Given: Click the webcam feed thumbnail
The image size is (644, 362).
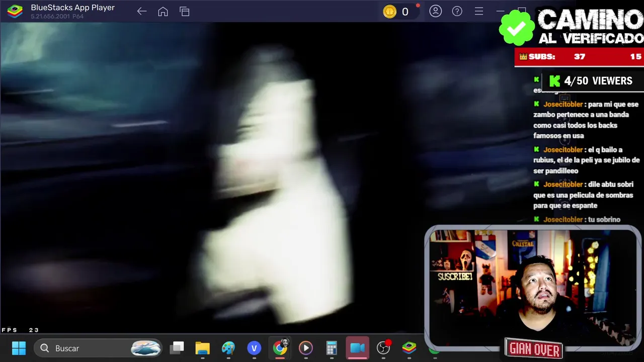Looking at the screenshot, I should tap(532, 288).
